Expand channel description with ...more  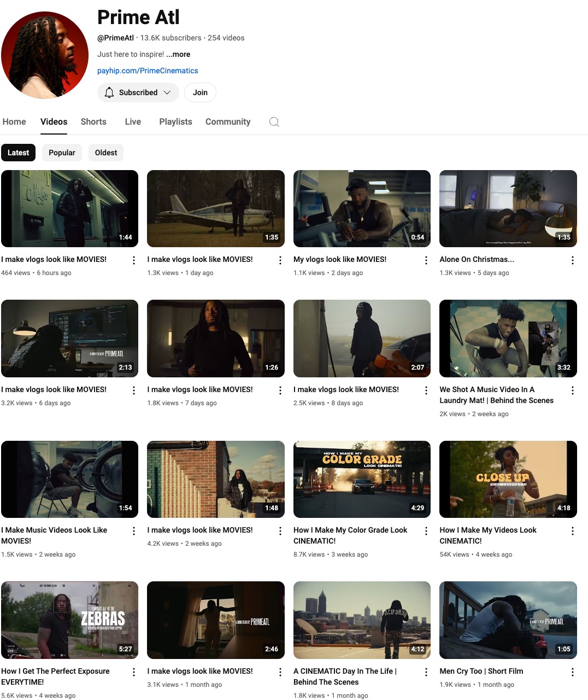coord(178,54)
